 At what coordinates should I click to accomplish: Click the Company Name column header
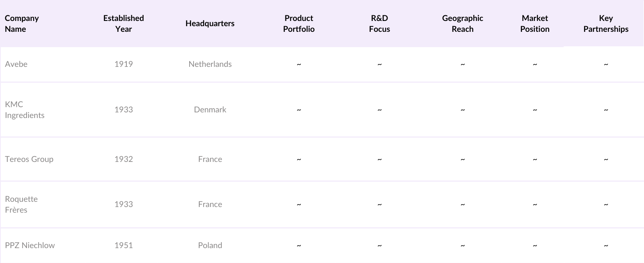click(22, 23)
